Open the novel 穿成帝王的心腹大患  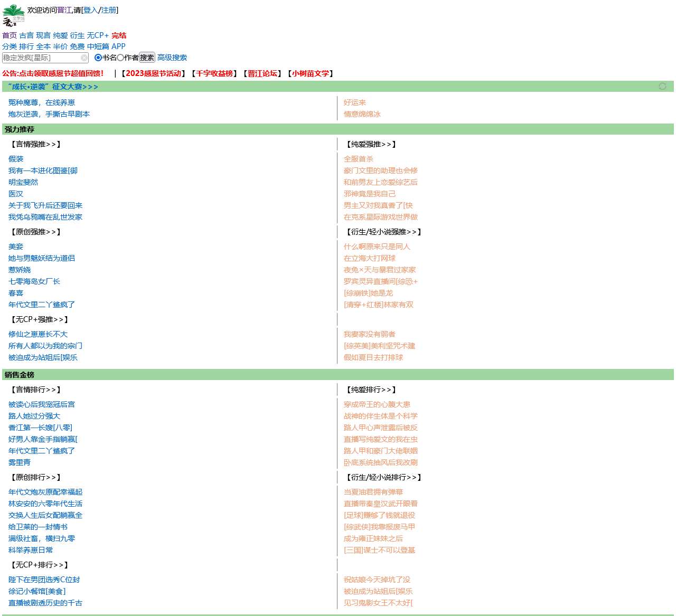377,404
